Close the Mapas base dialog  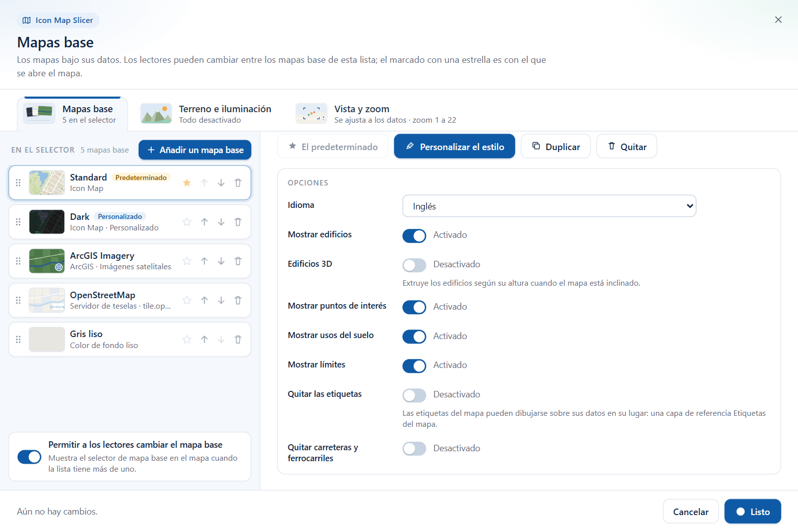pyautogui.click(x=778, y=20)
